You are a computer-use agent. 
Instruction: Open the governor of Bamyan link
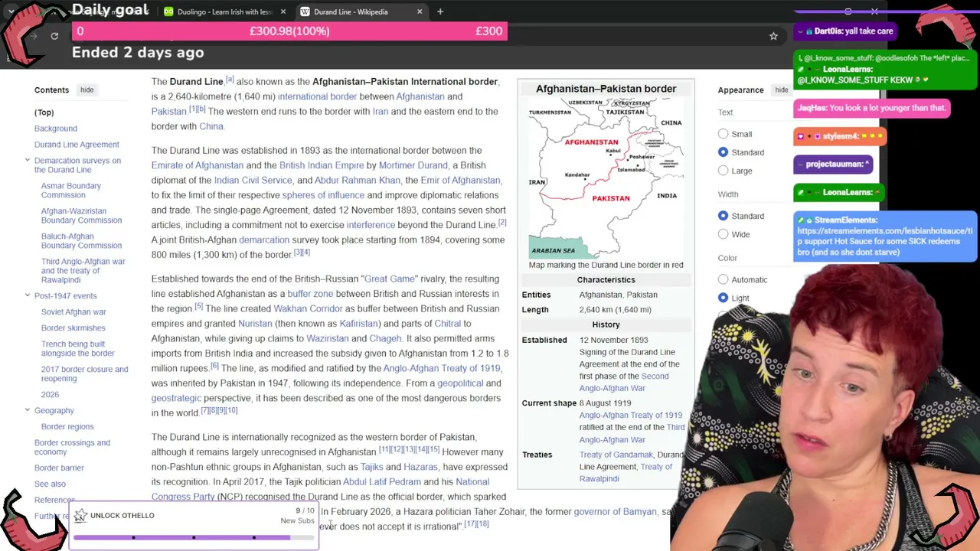pos(616,512)
